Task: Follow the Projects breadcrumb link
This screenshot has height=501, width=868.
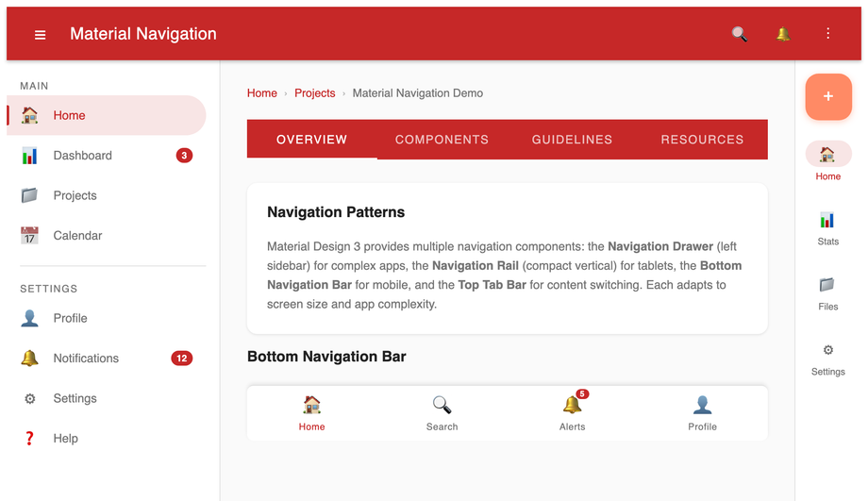Action: click(x=314, y=93)
